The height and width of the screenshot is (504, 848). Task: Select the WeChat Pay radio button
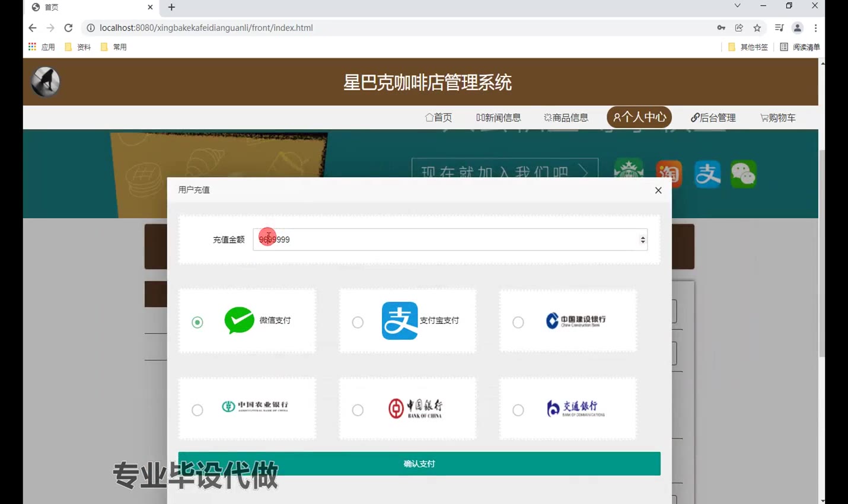pyautogui.click(x=197, y=322)
